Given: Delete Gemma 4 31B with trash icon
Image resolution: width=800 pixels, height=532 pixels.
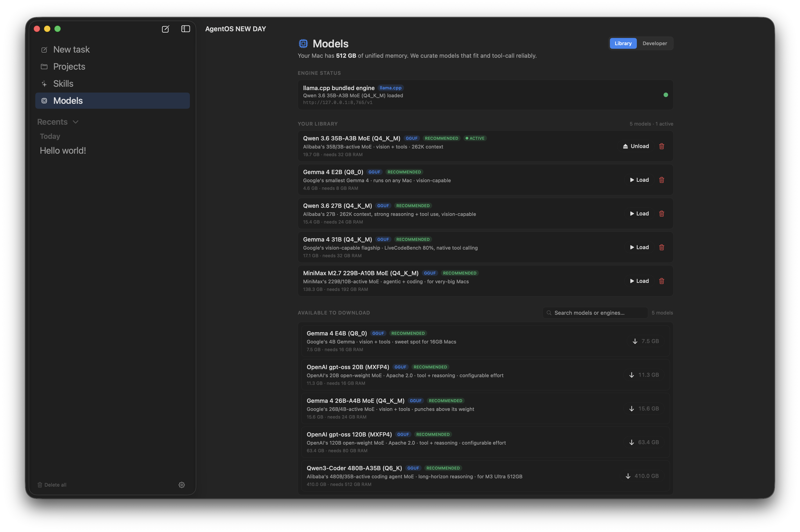Looking at the screenshot, I should pos(661,247).
